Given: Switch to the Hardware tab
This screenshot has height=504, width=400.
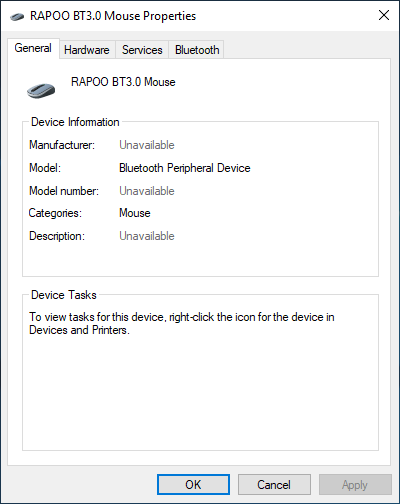Looking at the screenshot, I should [x=87, y=50].
